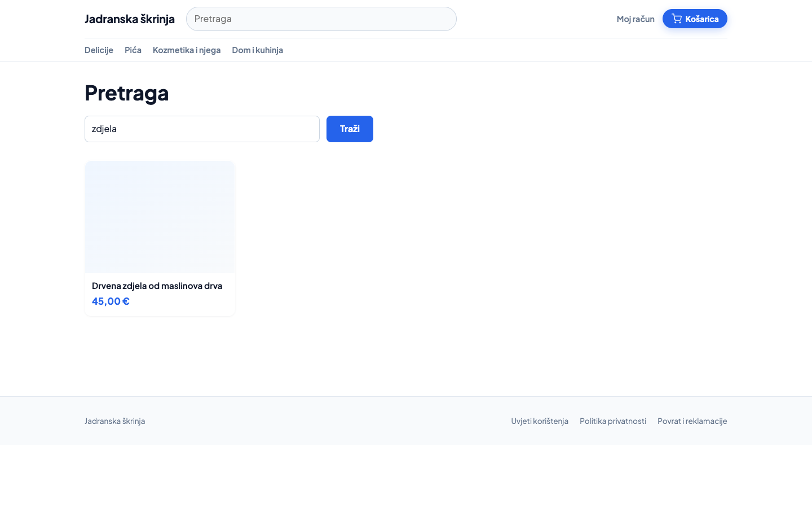The height and width of the screenshot is (508, 812).
Task: Open 'Drvena zdjela od maslinova drva' product title
Action: pos(157,286)
